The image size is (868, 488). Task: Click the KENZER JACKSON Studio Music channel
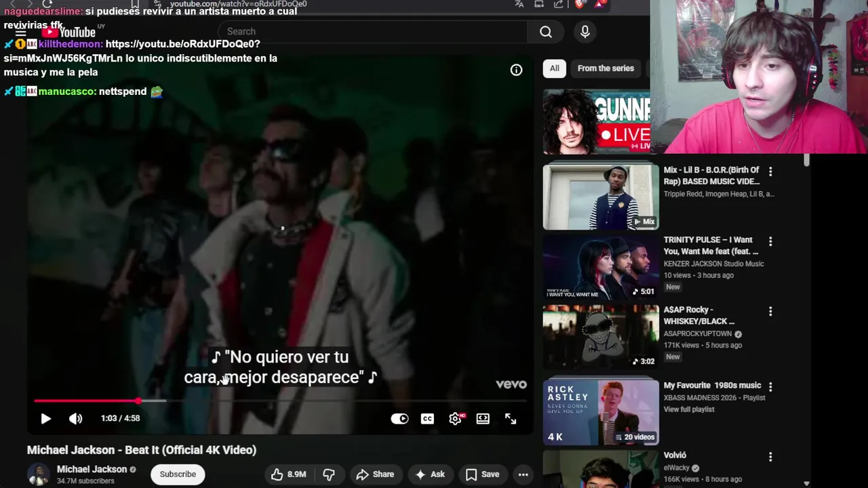(713, 264)
